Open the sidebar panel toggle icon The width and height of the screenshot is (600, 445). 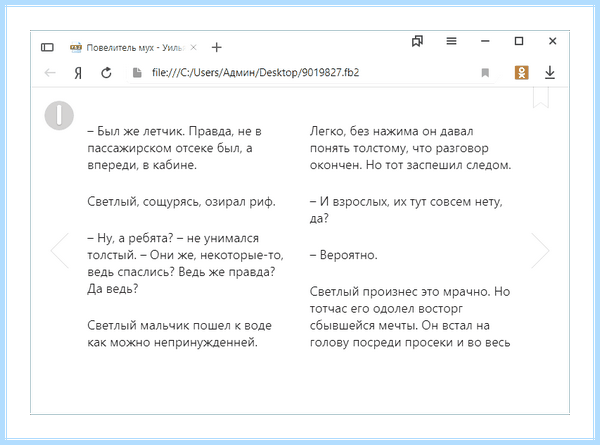[47, 47]
